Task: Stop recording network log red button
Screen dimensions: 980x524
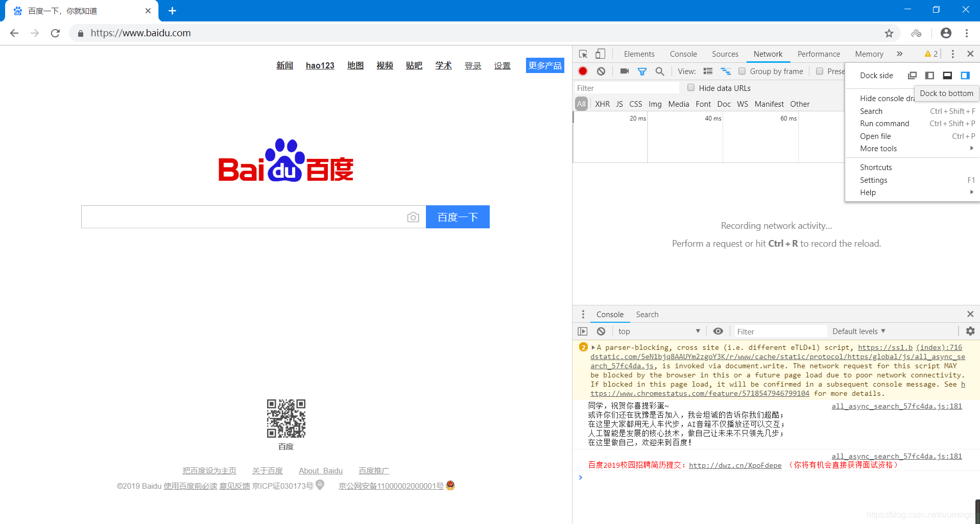Action: pyautogui.click(x=583, y=72)
